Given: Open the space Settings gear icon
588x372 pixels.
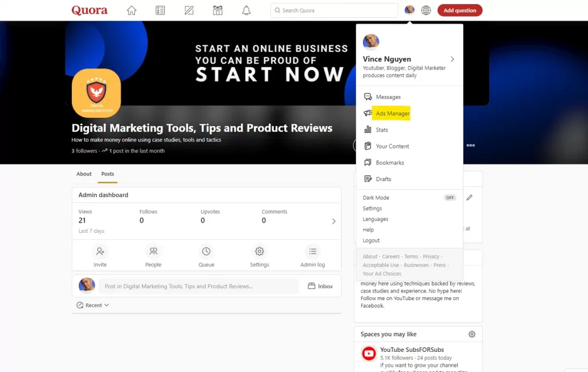Looking at the screenshot, I should [260, 251].
